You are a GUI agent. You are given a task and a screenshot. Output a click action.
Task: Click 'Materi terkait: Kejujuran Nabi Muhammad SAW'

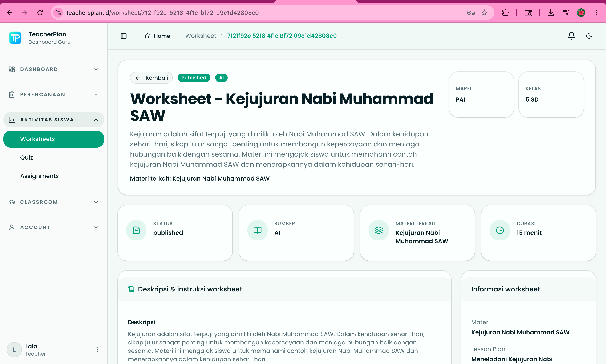(x=200, y=178)
